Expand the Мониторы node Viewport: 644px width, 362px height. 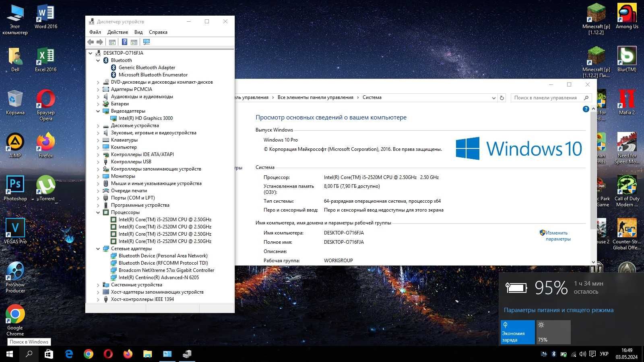98,176
